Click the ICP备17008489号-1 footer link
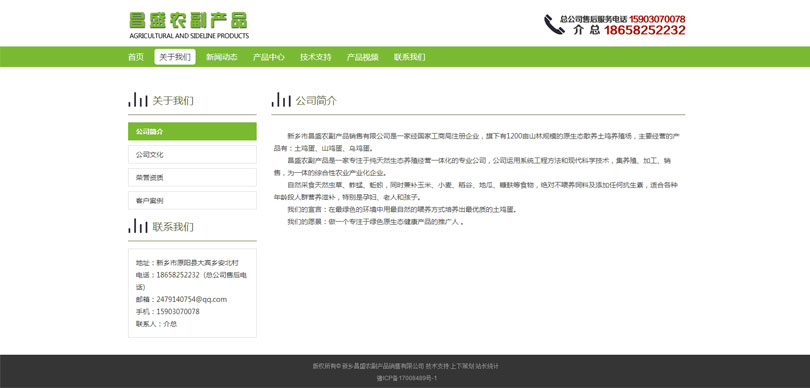The width and height of the screenshot is (810, 388). [x=407, y=378]
